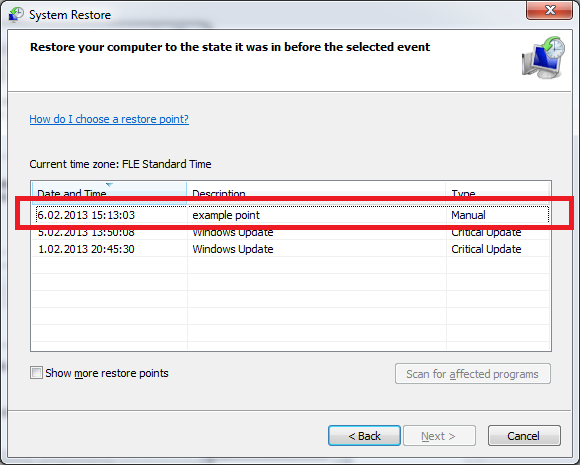Screen dimensions: 580x465
Task: Click the computer restore clock icon
Action: click(543, 57)
